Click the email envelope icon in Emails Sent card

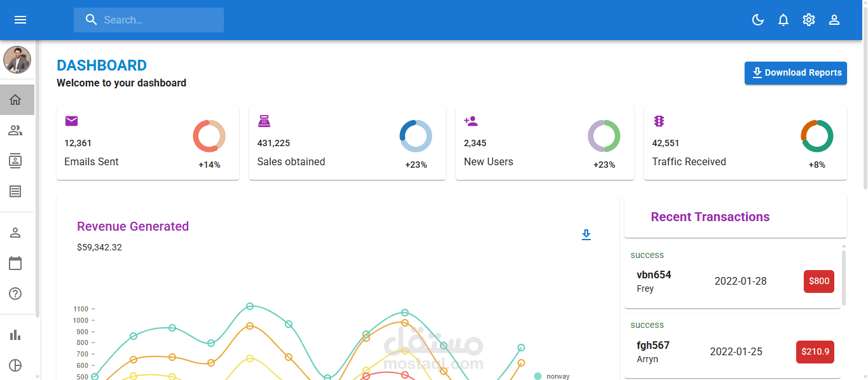[x=72, y=121]
